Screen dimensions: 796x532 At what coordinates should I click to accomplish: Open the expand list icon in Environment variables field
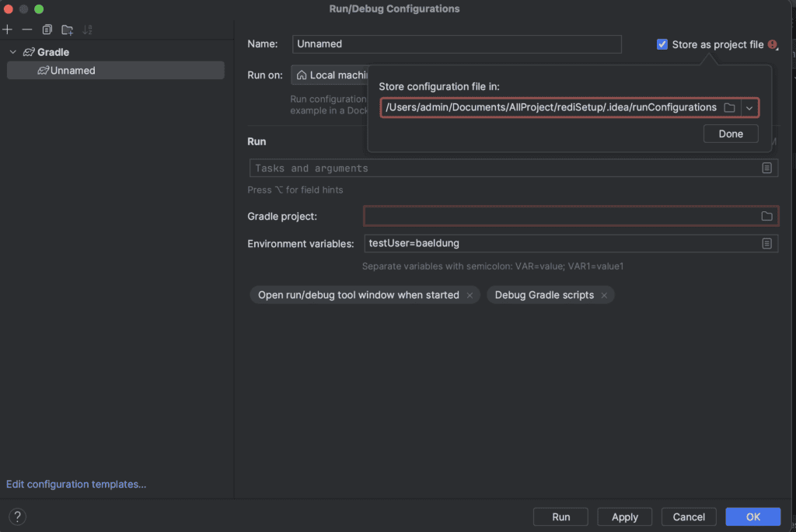767,243
